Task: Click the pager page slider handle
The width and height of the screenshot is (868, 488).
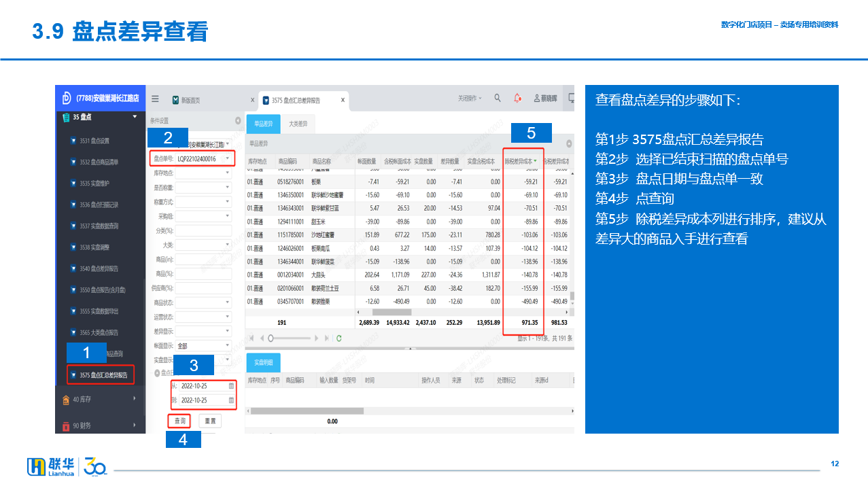Action: coord(271,337)
